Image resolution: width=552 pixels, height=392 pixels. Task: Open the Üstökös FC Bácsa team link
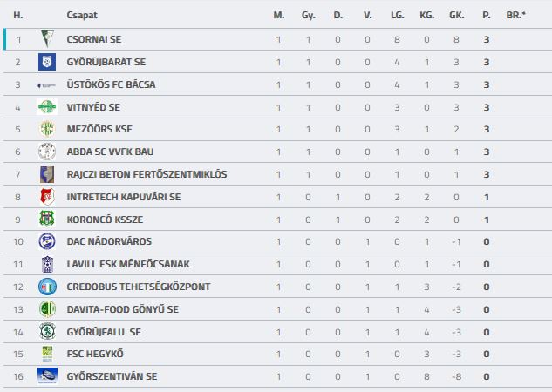pyautogui.click(x=111, y=84)
